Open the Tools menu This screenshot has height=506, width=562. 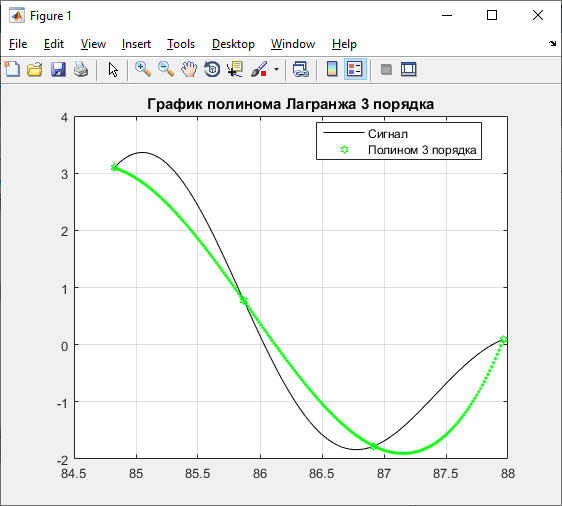click(x=181, y=44)
